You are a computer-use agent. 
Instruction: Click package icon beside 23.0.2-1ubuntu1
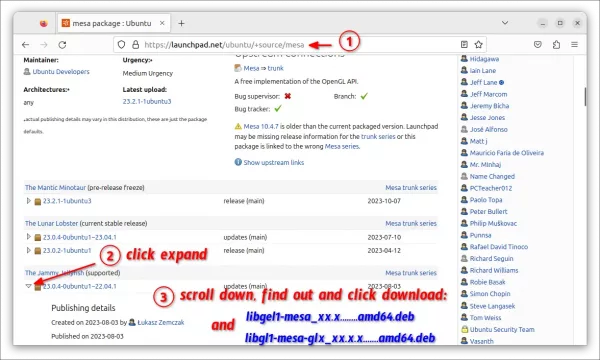point(38,251)
